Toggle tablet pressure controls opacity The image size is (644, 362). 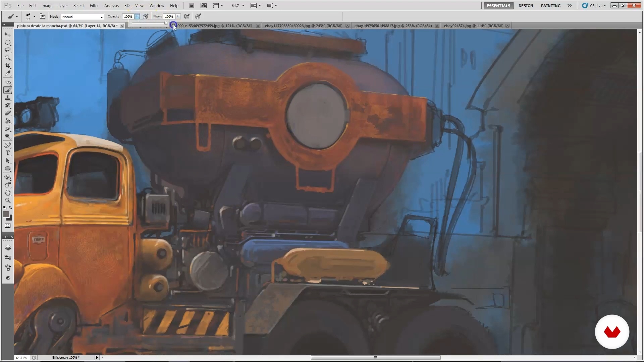pos(146,16)
